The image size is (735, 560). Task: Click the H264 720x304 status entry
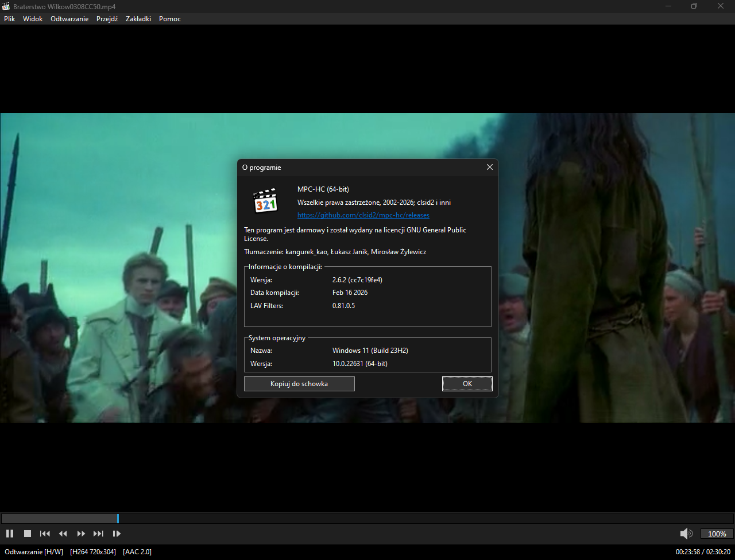93,552
